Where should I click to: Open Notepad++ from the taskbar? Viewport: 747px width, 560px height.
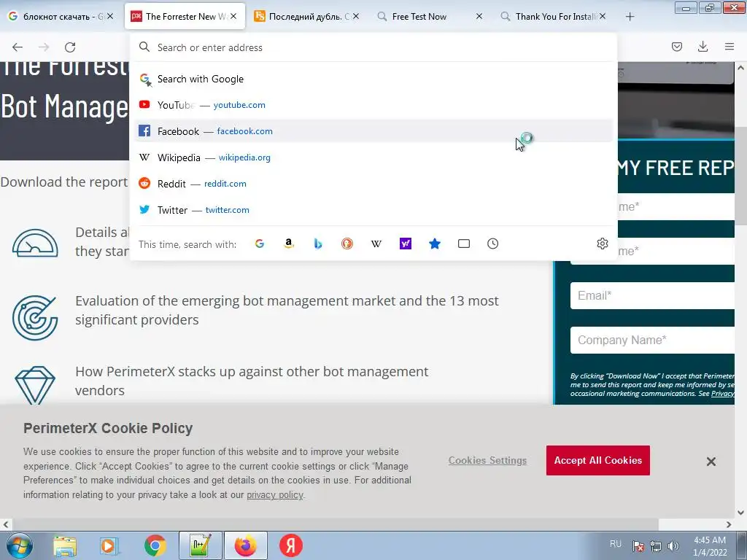(200, 545)
